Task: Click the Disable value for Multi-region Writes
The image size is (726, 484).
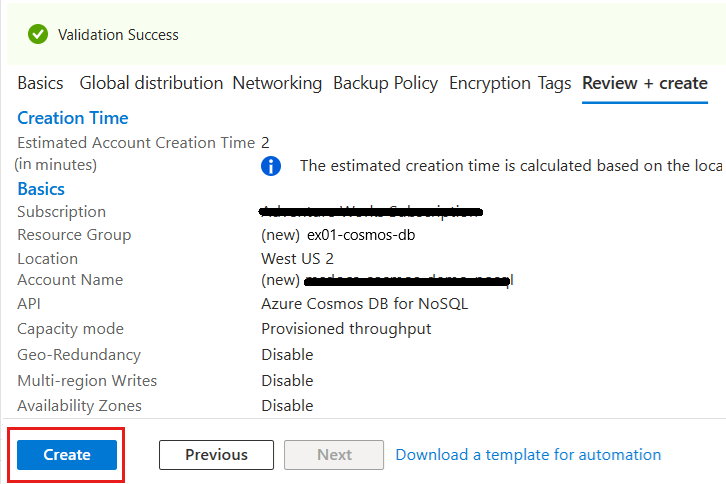Action: [x=287, y=381]
